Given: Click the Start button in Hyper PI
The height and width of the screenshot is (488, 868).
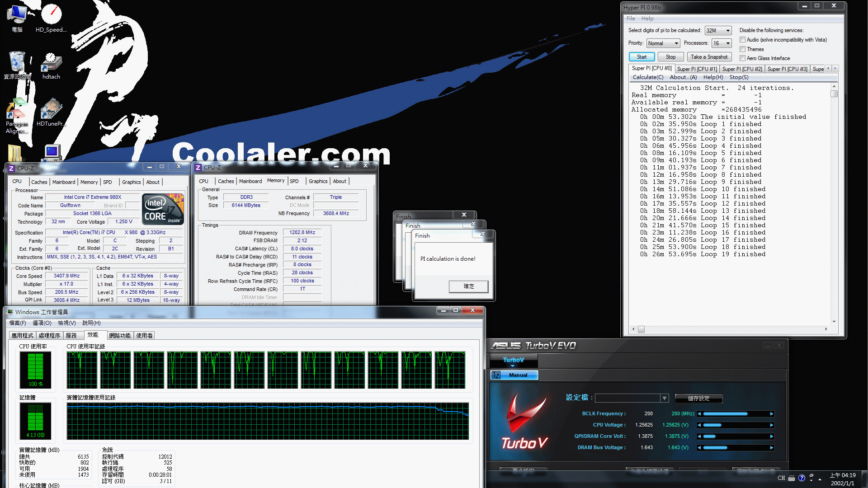Looking at the screenshot, I should [642, 57].
